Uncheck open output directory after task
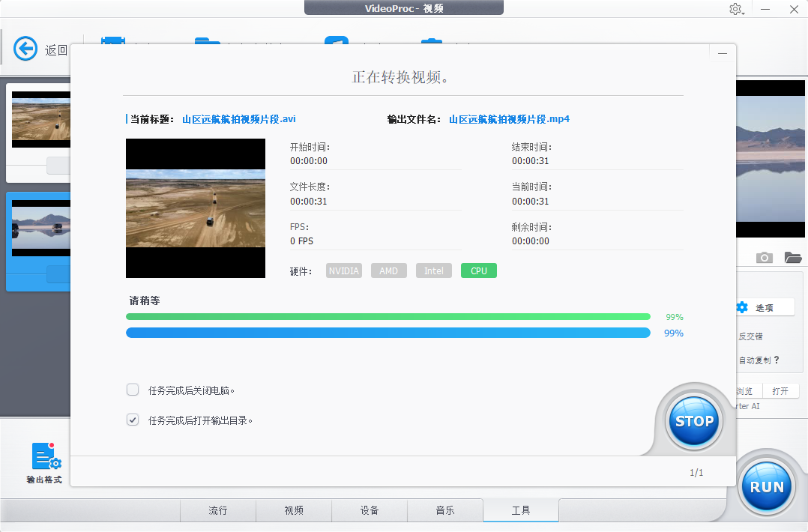This screenshot has width=808, height=532. [133, 419]
